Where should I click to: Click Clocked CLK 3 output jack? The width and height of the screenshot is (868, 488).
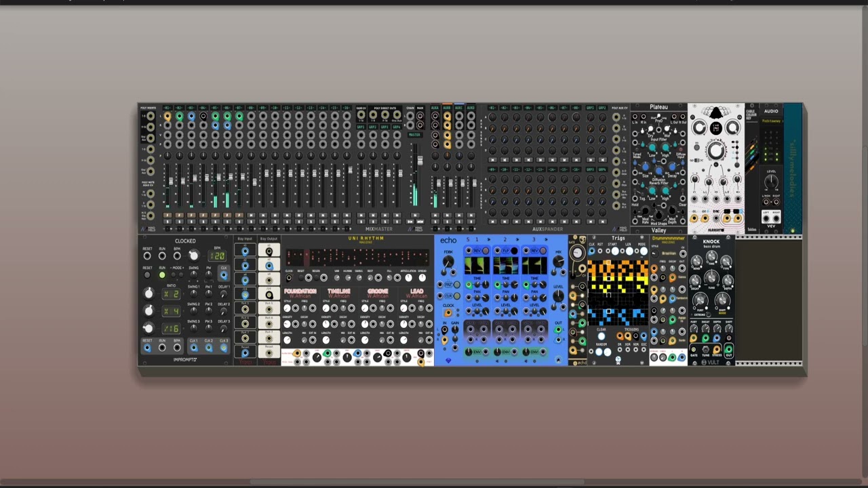point(224,348)
